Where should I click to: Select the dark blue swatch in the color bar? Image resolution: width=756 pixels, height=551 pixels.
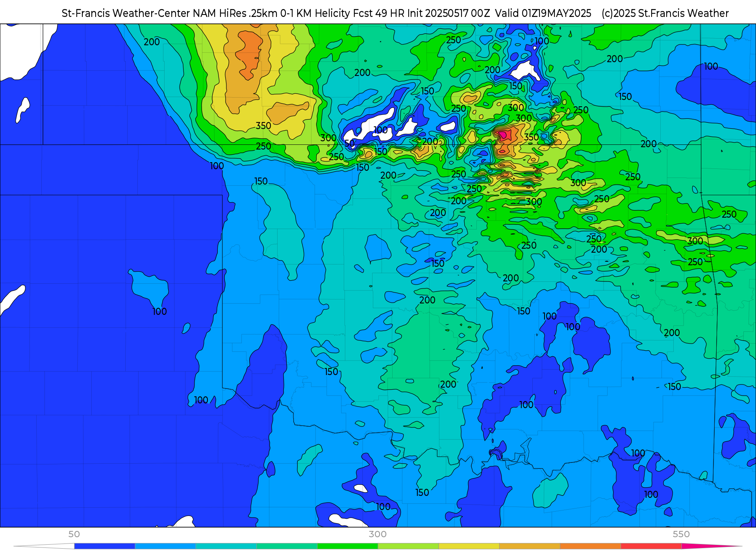click(105, 546)
